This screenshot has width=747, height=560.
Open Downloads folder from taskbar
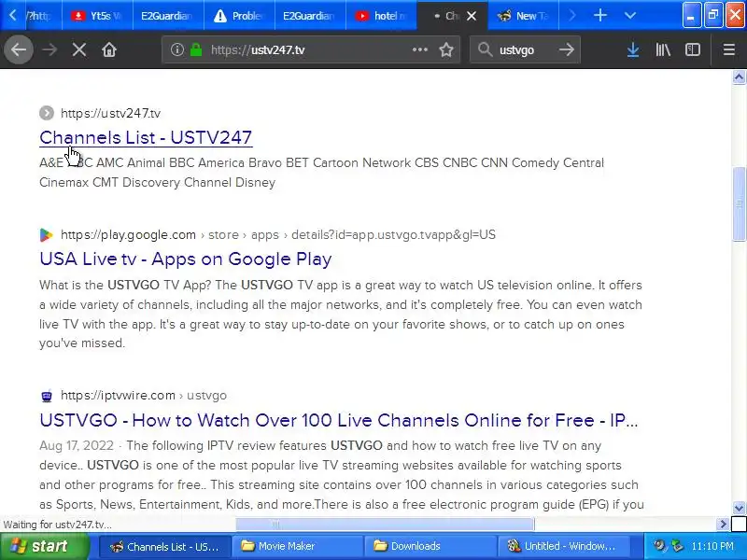[x=430, y=546]
